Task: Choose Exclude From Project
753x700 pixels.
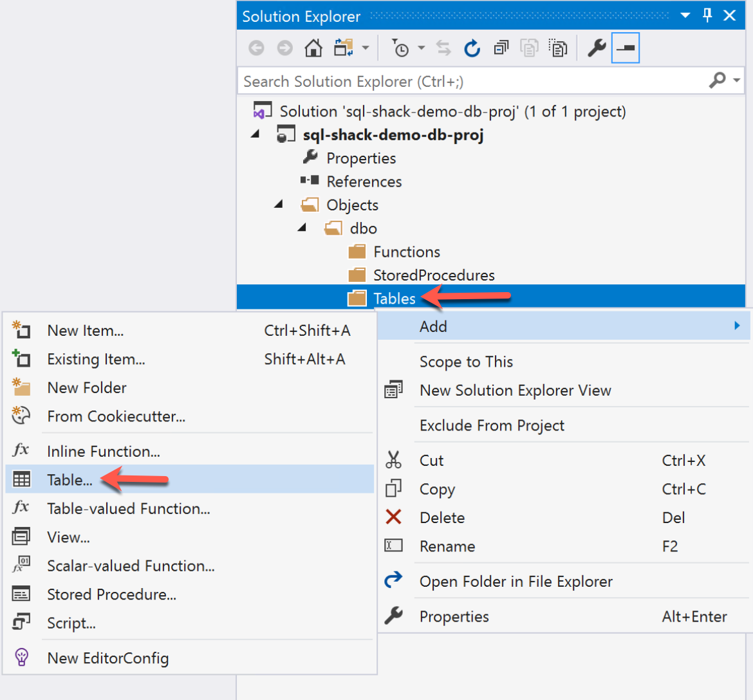Action: [492, 425]
